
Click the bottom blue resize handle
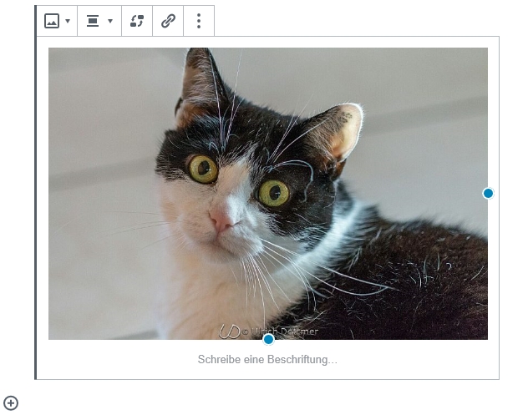click(x=268, y=339)
